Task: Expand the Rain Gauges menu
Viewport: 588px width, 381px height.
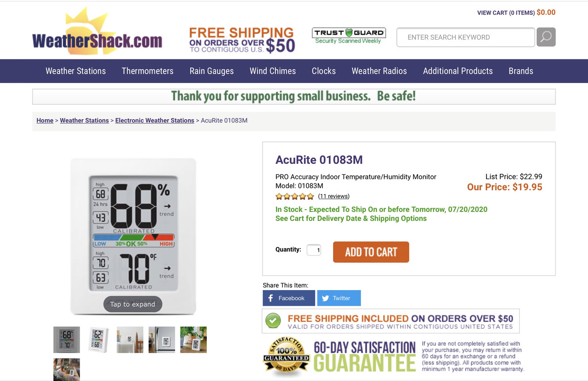Action: point(212,71)
